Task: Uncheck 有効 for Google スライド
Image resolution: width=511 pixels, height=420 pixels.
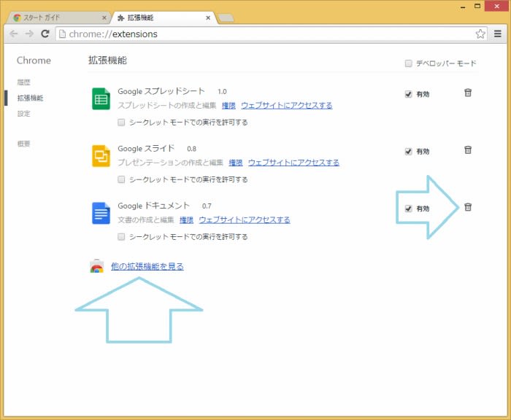Action: (409, 152)
